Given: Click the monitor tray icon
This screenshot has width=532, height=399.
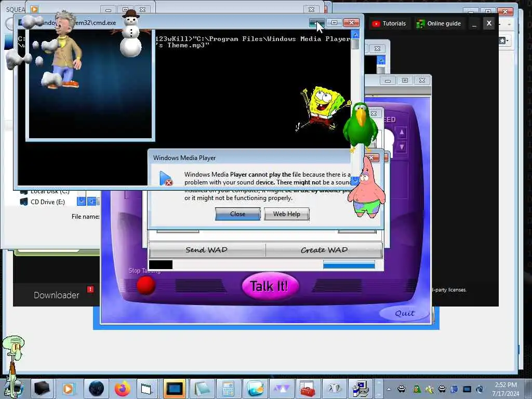Looking at the screenshot, I should point(467,389).
